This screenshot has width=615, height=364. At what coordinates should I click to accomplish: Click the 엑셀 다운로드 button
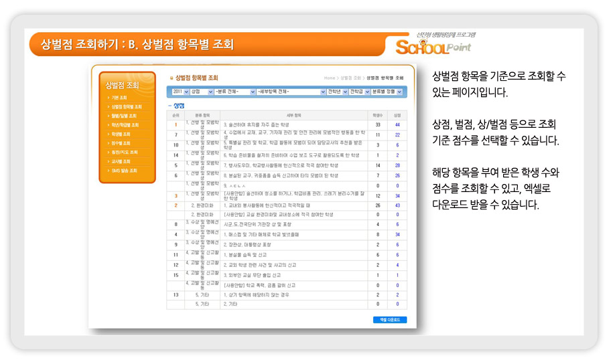[x=389, y=320]
